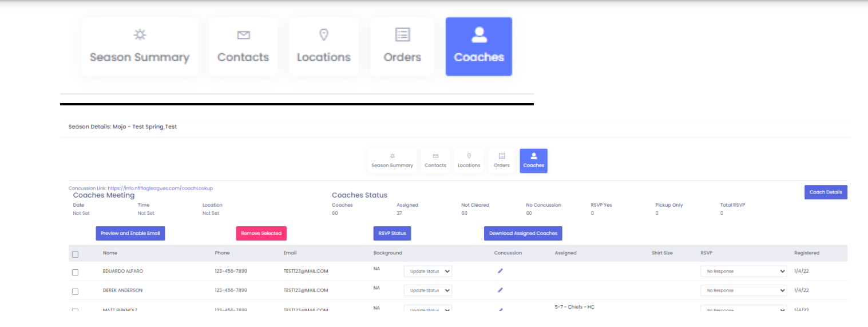Check the box for Eduardo Alfaro
This screenshot has height=327, width=868.
(x=75, y=273)
